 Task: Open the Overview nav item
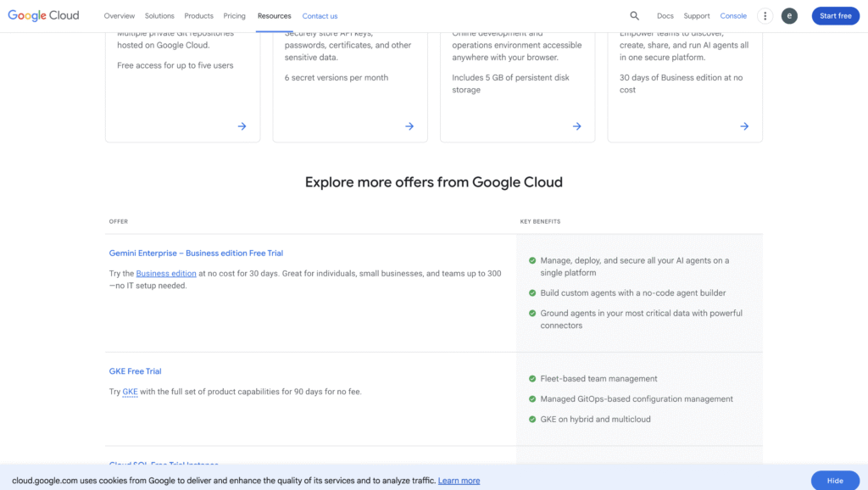click(120, 16)
